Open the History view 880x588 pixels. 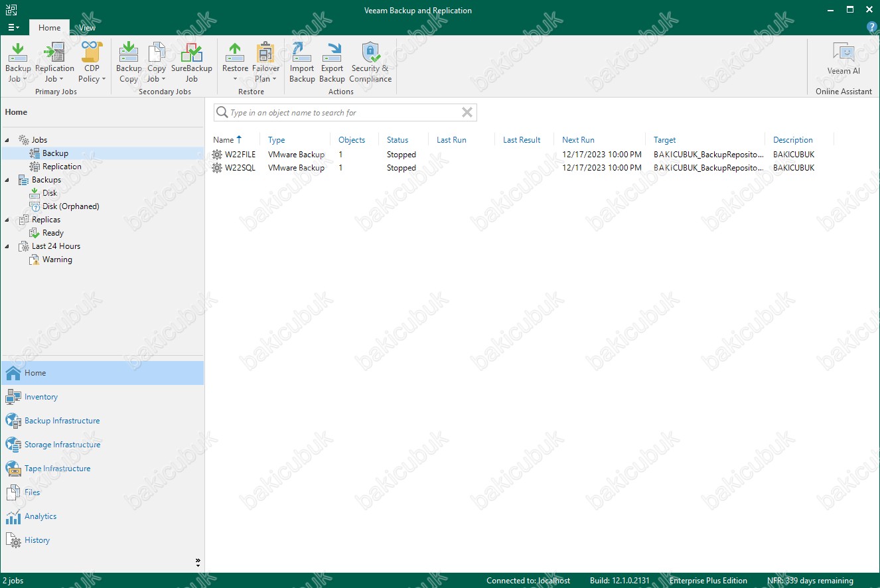click(102, 540)
